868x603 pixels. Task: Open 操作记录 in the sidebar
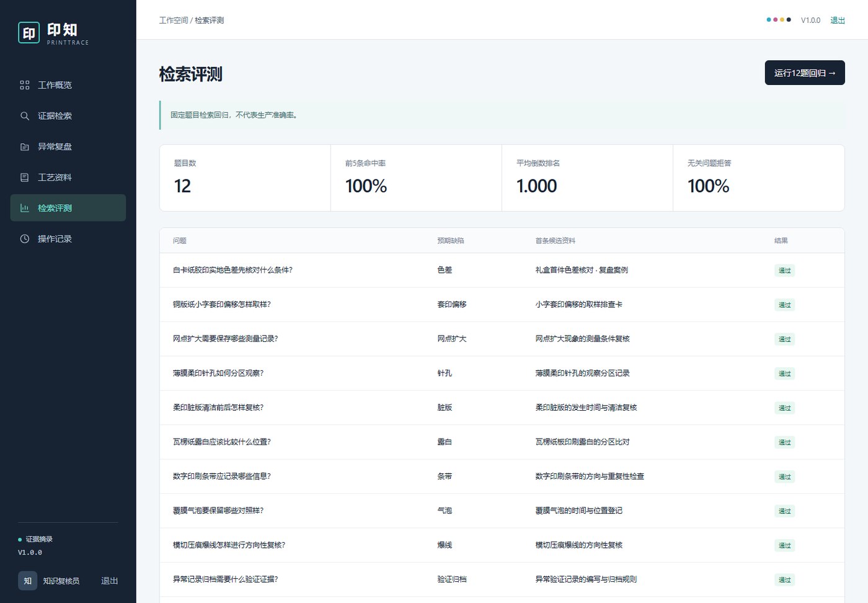click(x=68, y=239)
